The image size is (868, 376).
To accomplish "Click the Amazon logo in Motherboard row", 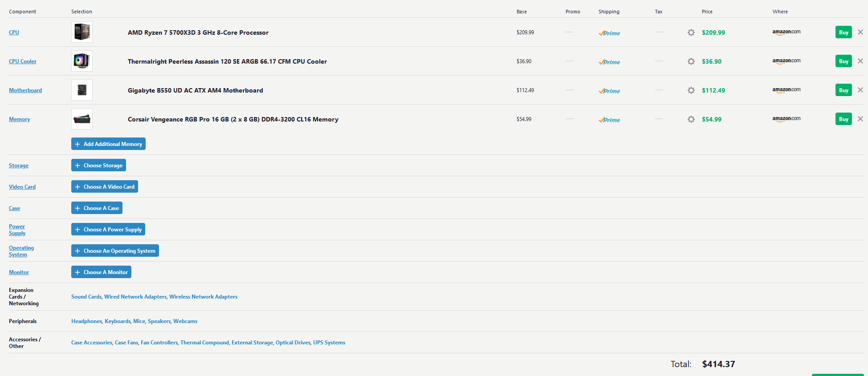I will 786,90.
